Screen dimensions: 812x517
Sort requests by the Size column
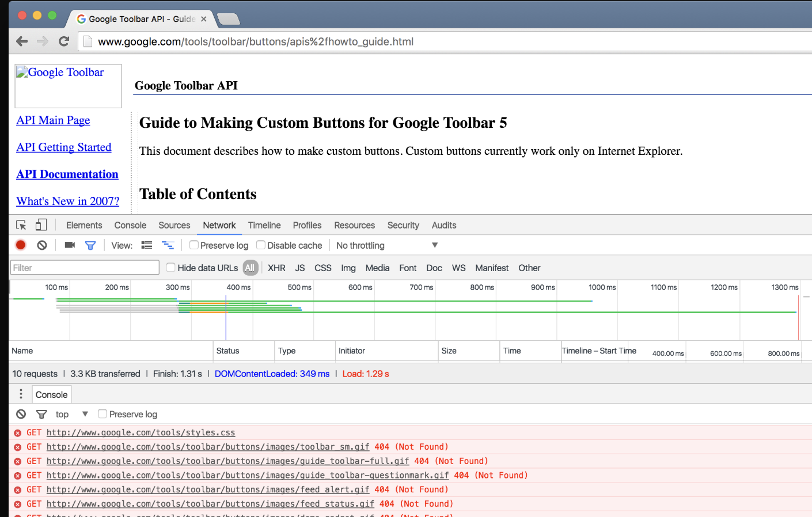(469, 351)
